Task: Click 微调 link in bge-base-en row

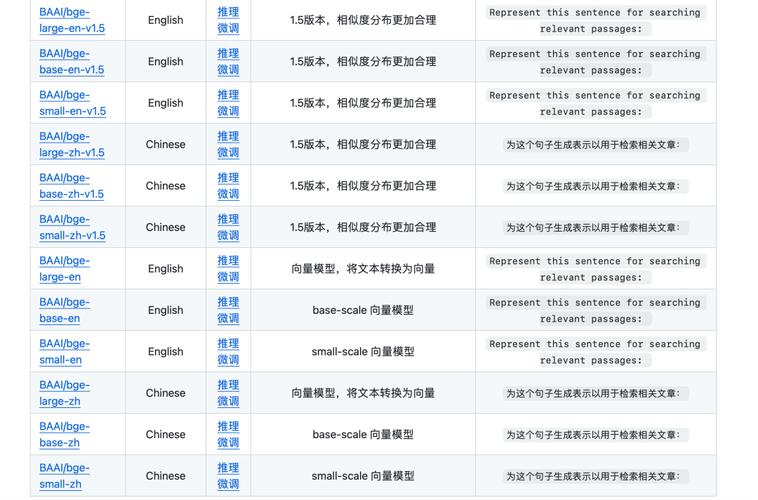Action: point(228,318)
